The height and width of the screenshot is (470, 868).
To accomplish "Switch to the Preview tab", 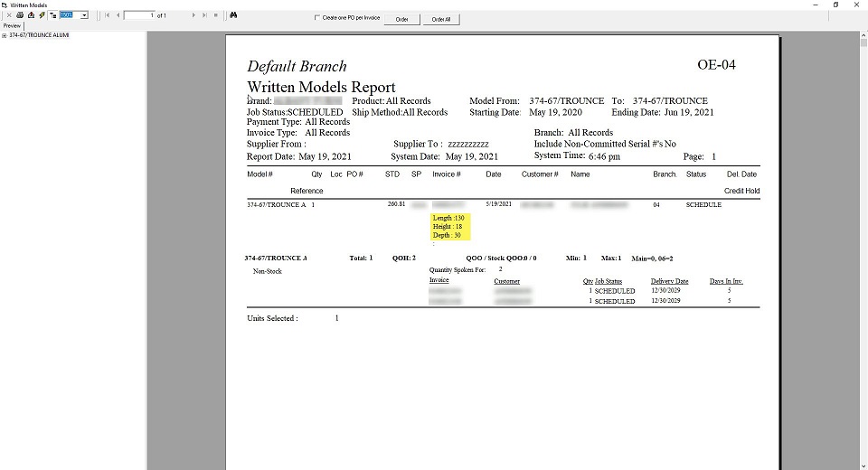I will 12,26.
